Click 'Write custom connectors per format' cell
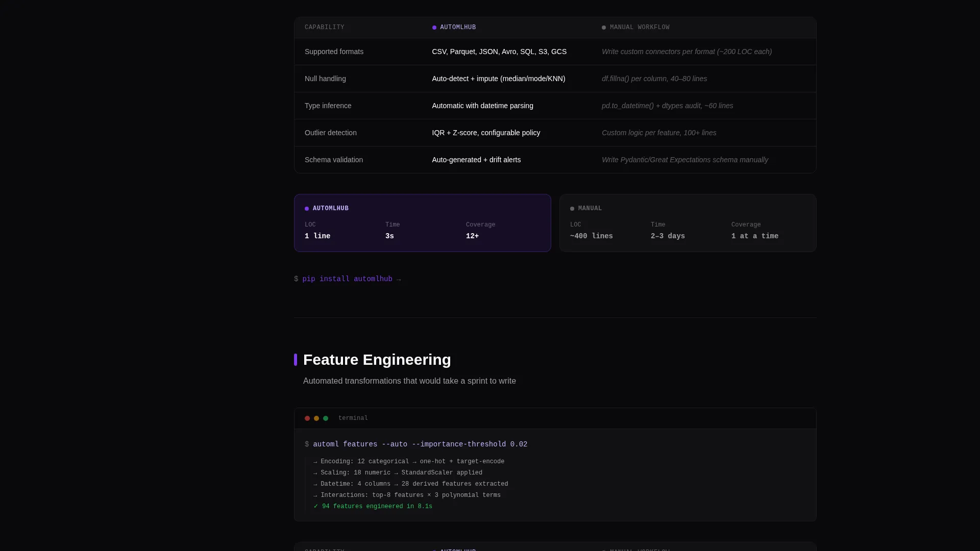Image resolution: width=980 pixels, height=551 pixels. [687, 52]
